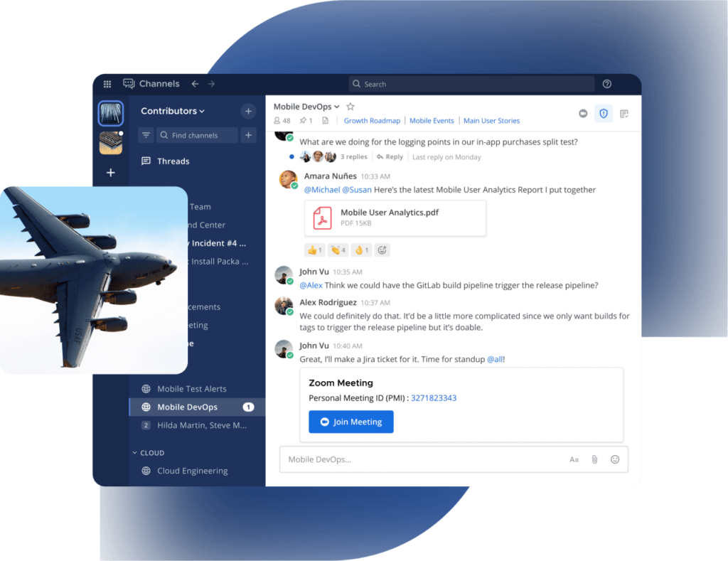The width and height of the screenshot is (728, 561).
Task: Click the pinned items icon showing 1
Action: (306, 120)
